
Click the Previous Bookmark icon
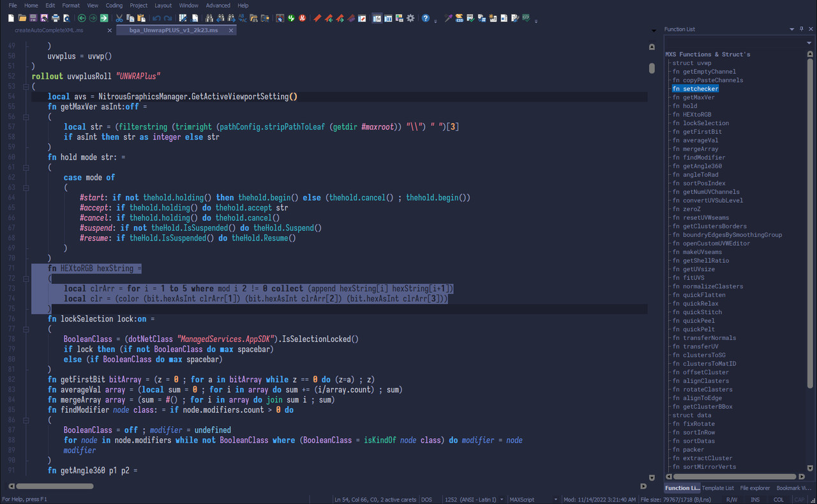[x=329, y=18]
